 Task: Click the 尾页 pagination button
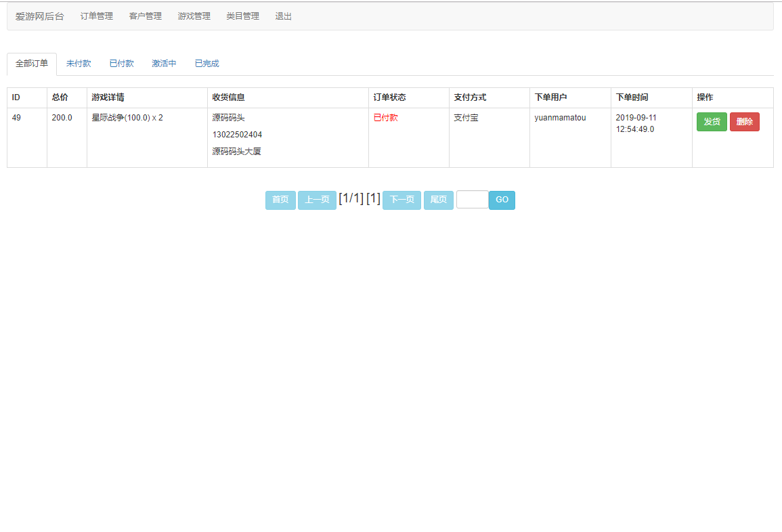coord(438,200)
